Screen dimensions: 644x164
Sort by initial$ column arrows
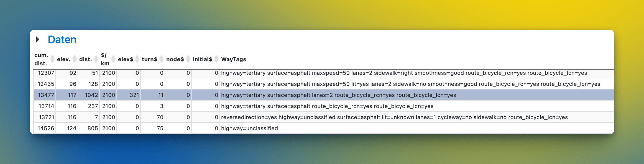pos(216,59)
